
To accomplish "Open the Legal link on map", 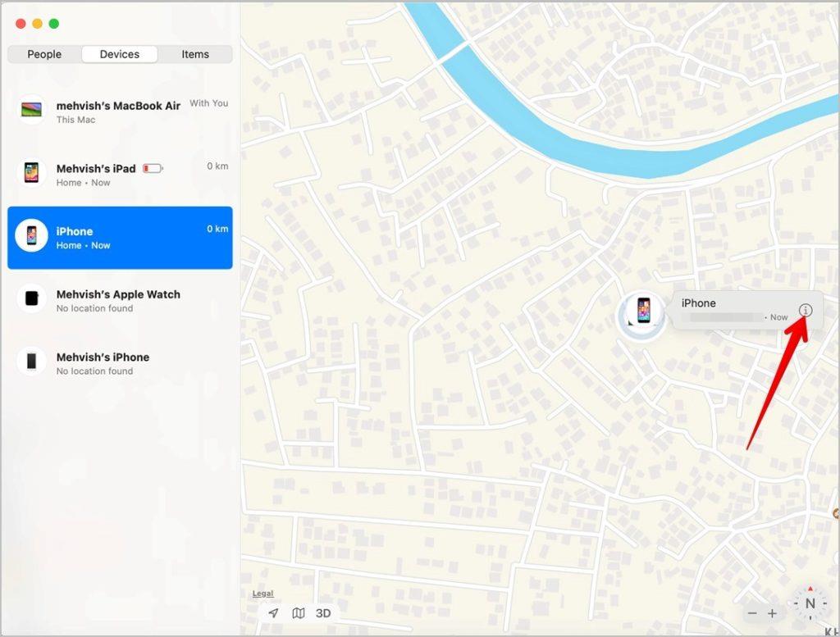I will (263, 593).
